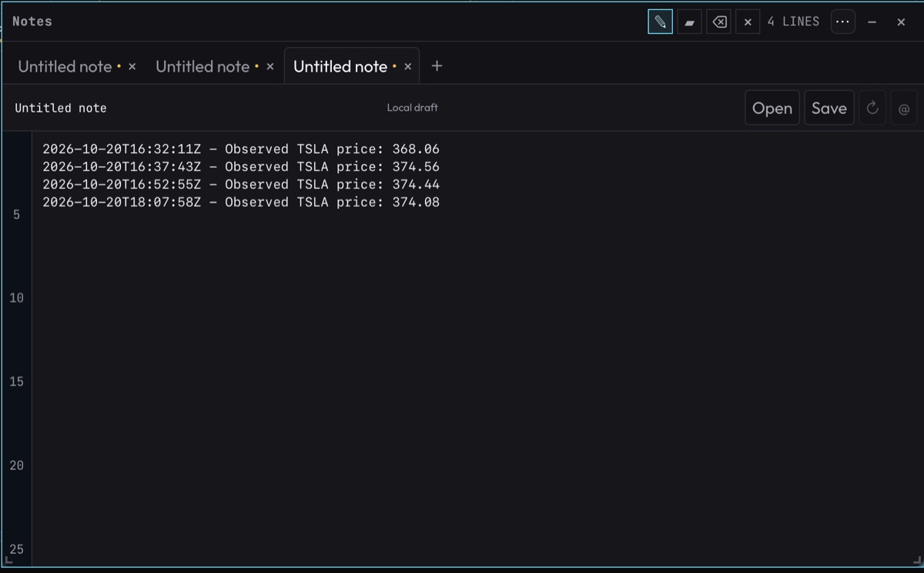Place cursor on the 374.44 price line
This screenshot has height=573, width=924.
click(x=241, y=184)
